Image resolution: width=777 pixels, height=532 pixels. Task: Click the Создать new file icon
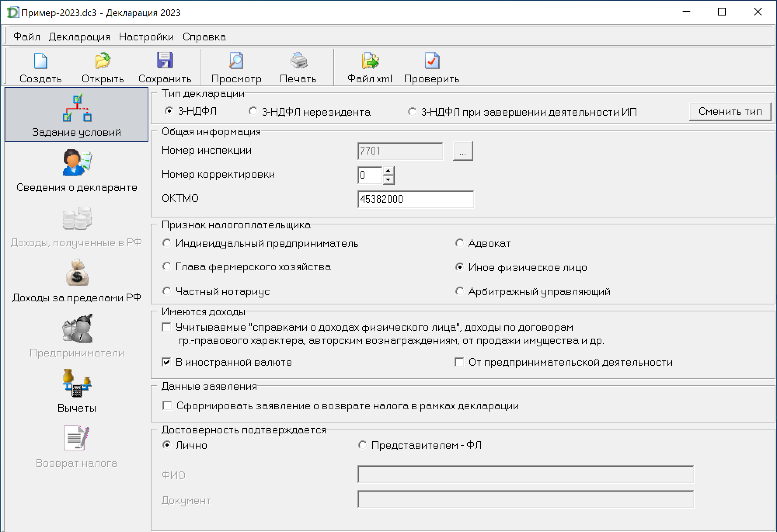[40, 61]
